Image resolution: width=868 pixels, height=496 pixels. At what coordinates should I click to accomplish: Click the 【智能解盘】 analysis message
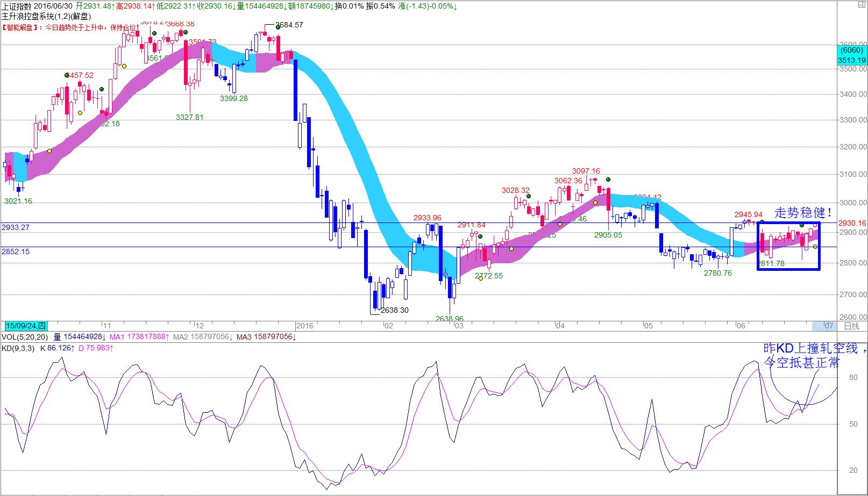pos(70,27)
